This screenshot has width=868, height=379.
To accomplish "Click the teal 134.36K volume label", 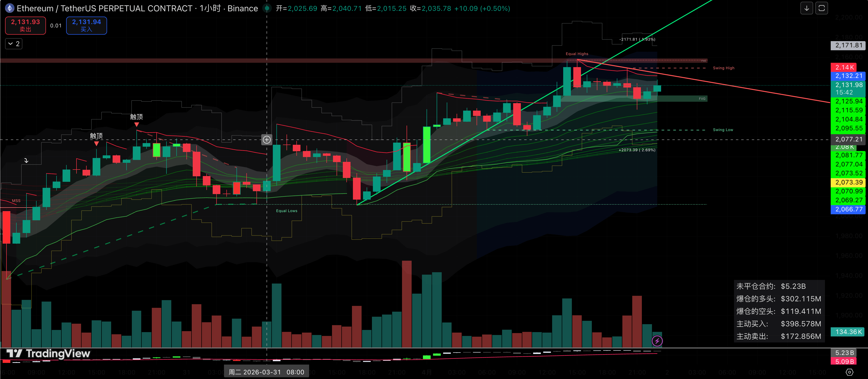I will coord(848,332).
